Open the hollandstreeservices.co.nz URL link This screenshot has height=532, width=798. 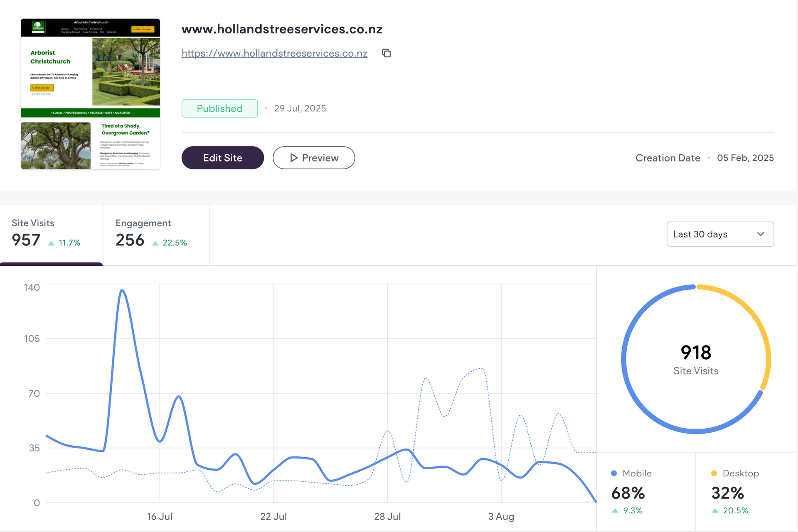tap(274, 53)
